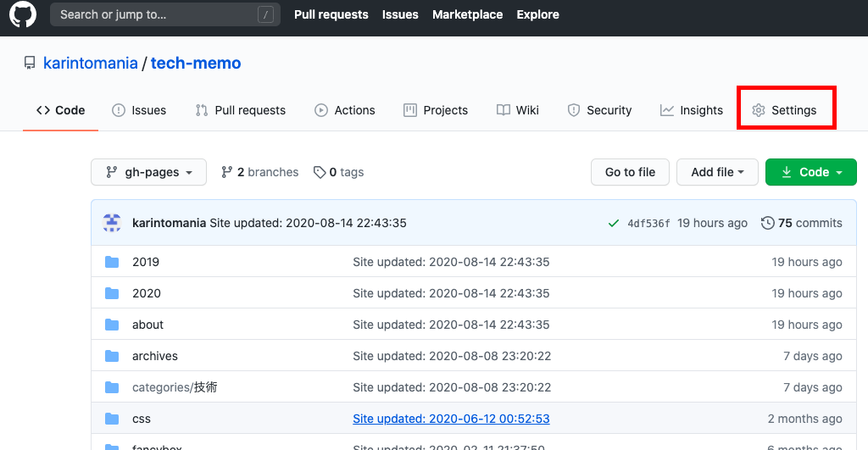Screen dimensions: 868x450
Task: Click the commit message in the 2020 row
Action: [x=451, y=293]
